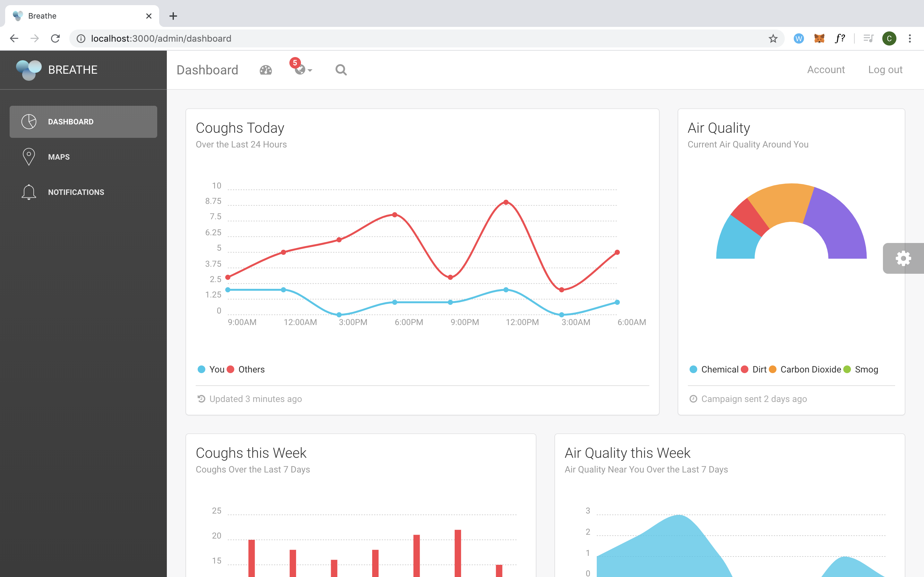924x577 pixels.
Task: Open the Chrome three-dot menu
Action: pyautogui.click(x=910, y=38)
